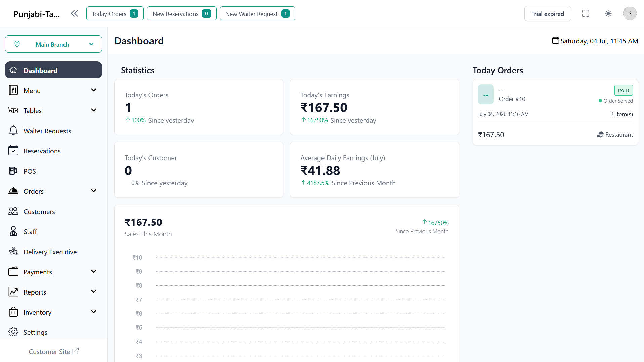This screenshot has height=362, width=644.
Task: Click the Saturday, 04 Jul, 11:45 AM date text
Action: (599, 41)
